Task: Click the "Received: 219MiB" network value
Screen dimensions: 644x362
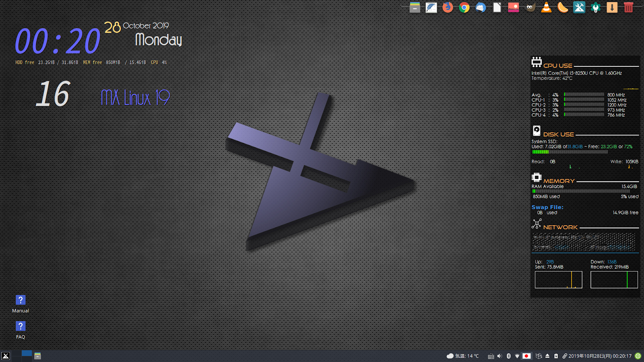Action: tap(609, 267)
